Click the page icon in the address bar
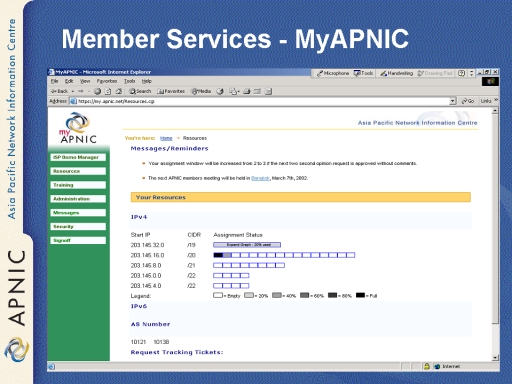512x384 pixels. [x=73, y=101]
